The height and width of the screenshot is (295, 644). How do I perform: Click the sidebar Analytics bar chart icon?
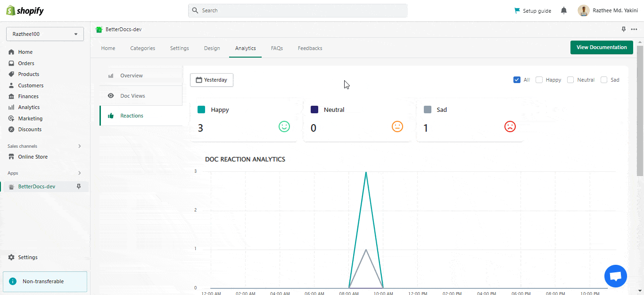(11, 107)
